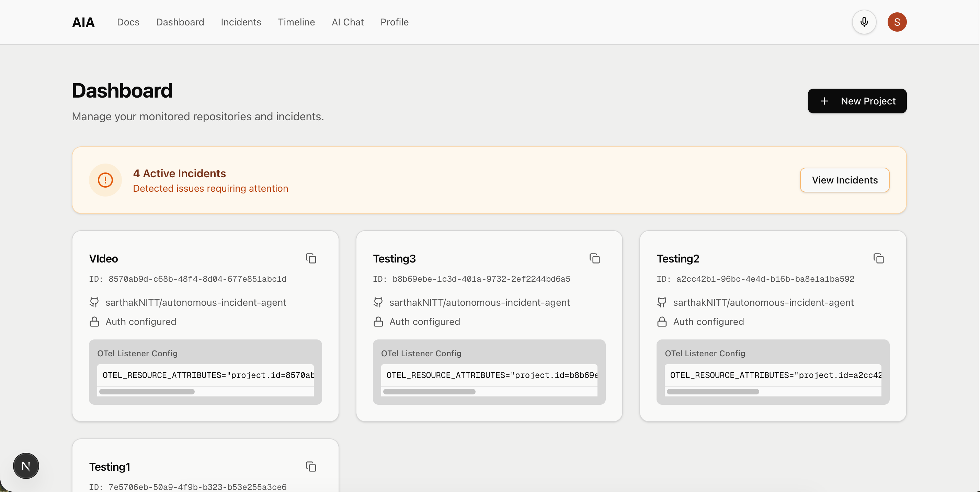Copy the VIdeo project ID
The width and height of the screenshot is (980, 492).
(x=311, y=258)
